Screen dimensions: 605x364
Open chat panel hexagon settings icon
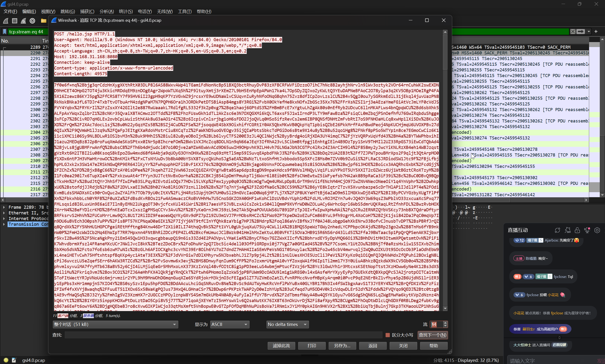(597, 230)
